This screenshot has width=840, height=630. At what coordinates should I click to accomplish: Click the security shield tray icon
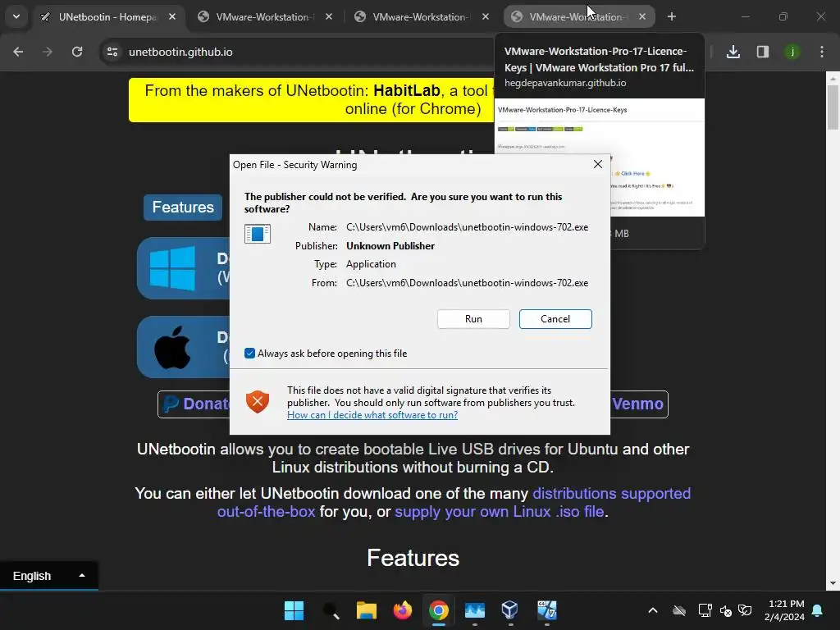(x=745, y=610)
